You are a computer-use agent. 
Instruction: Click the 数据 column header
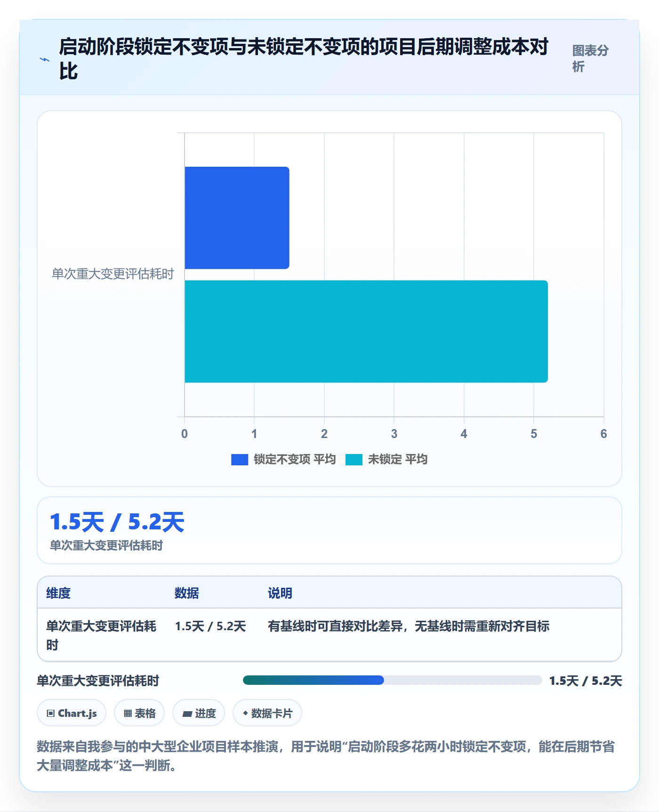pyautogui.click(x=186, y=593)
